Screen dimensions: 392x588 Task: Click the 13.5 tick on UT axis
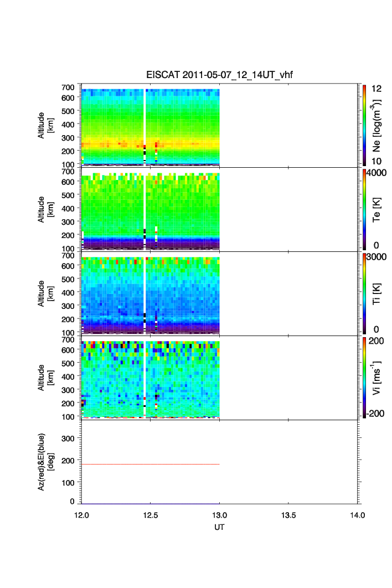(288, 515)
